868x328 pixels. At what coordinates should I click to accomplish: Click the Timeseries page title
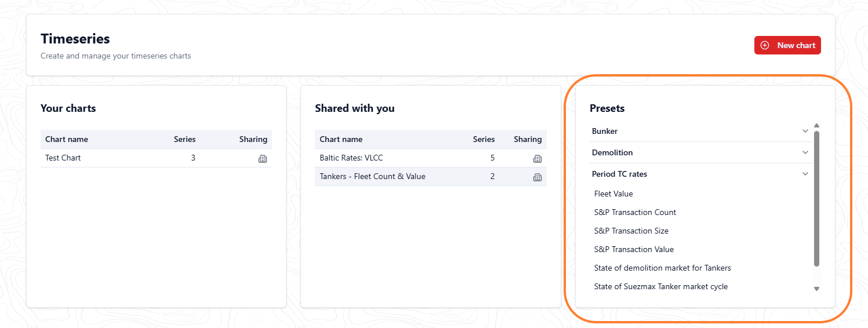point(75,39)
